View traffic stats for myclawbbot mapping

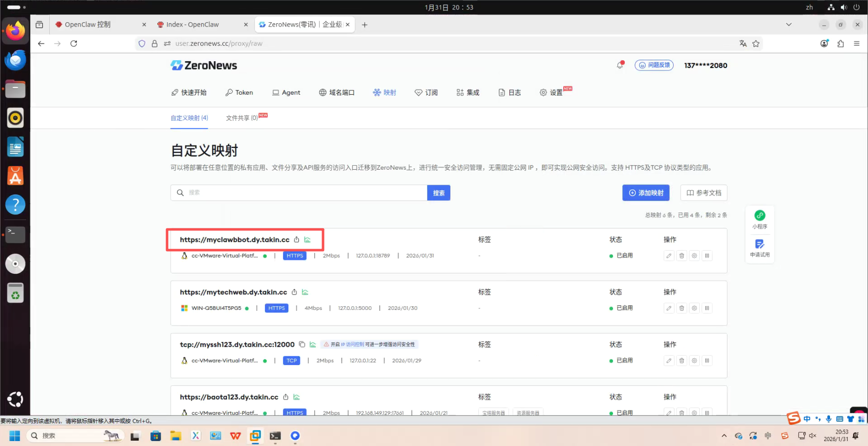tap(308, 239)
